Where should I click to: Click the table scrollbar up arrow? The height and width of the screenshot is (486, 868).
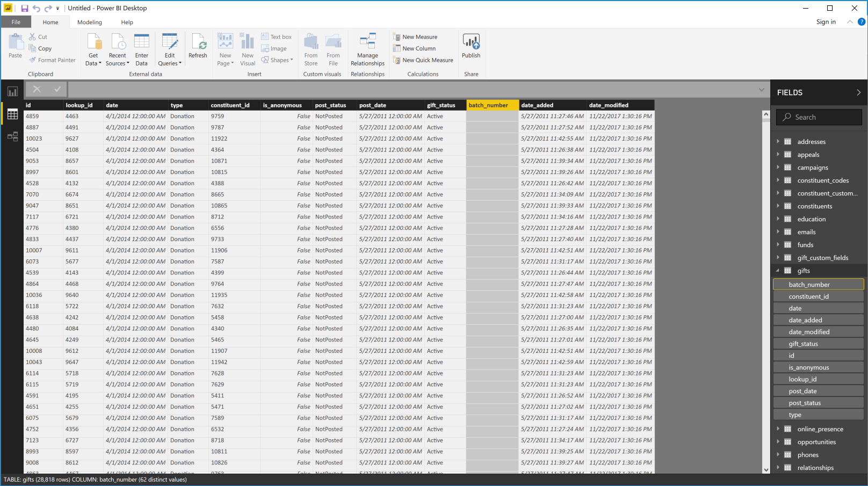[766, 114]
